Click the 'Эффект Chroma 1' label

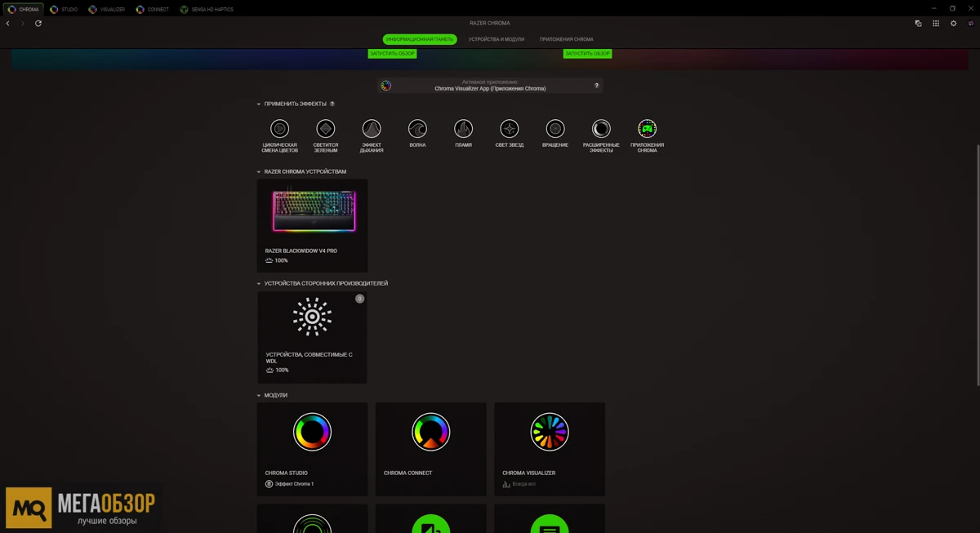294,484
